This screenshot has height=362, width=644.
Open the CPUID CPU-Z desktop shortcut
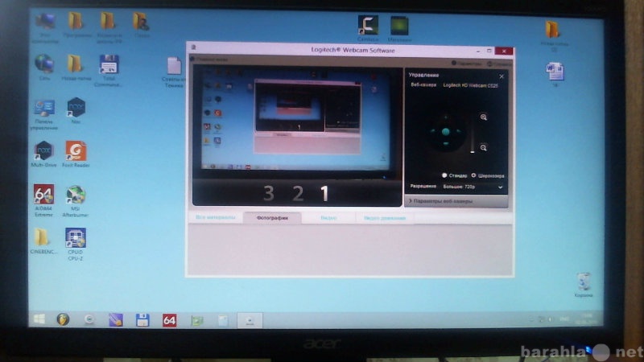click(x=75, y=245)
